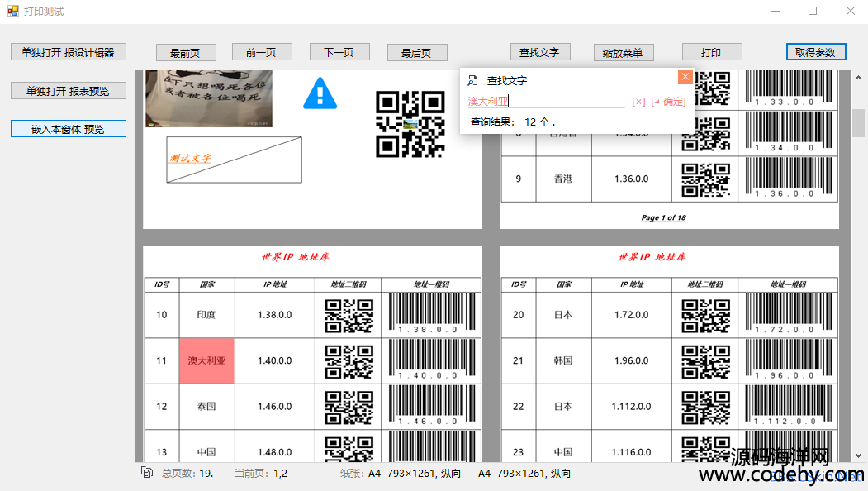Click the large QR code on page 1
The width and height of the screenshot is (868, 491).
[x=410, y=124]
